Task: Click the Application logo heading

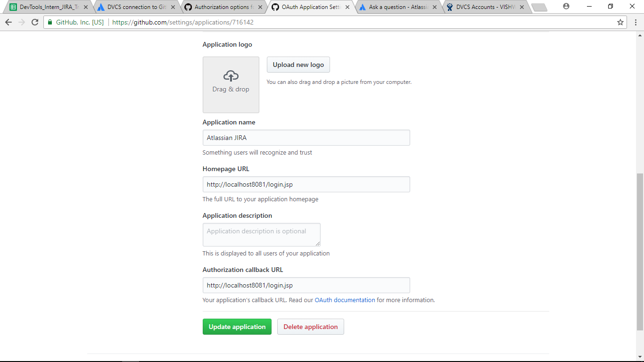Action: tap(227, 44)
